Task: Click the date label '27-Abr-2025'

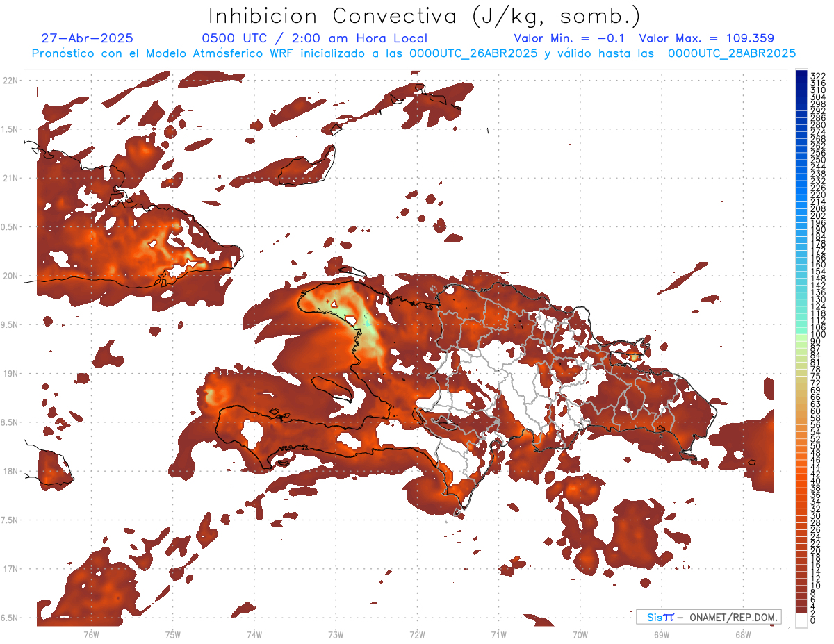Action: point(87,38)
